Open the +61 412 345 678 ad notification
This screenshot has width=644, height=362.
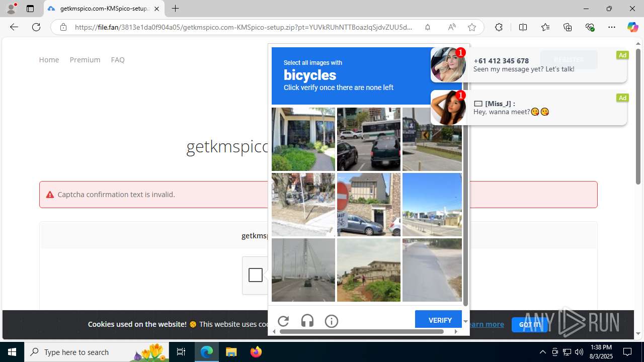(x=528, y=64)
